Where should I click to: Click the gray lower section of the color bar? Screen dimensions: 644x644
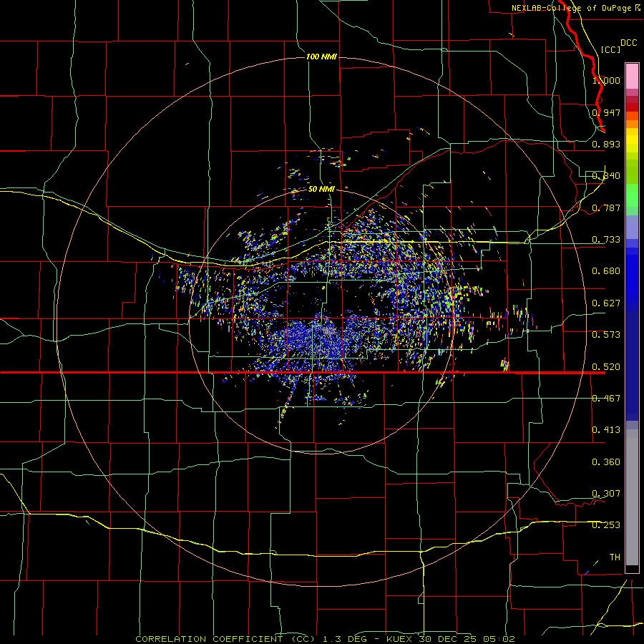pos(632,497)
